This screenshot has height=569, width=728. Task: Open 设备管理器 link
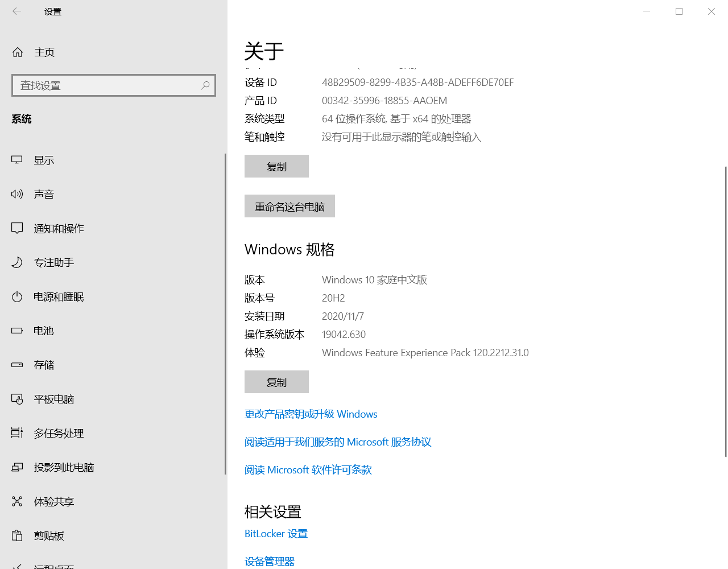[270, 561]
